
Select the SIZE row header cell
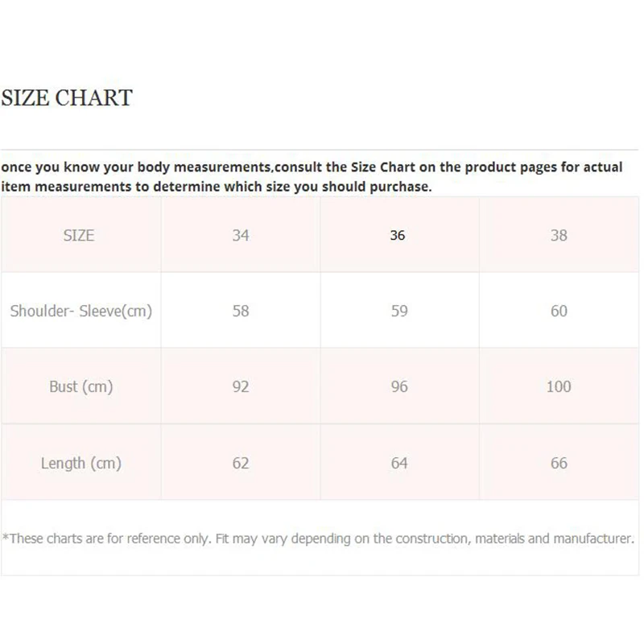(79, 236)
